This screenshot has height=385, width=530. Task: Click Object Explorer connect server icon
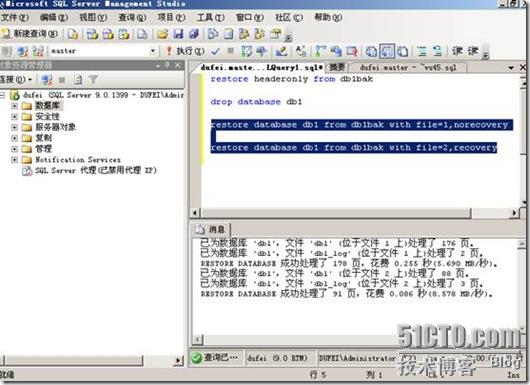pyautogui.click(x=46, y=80)
